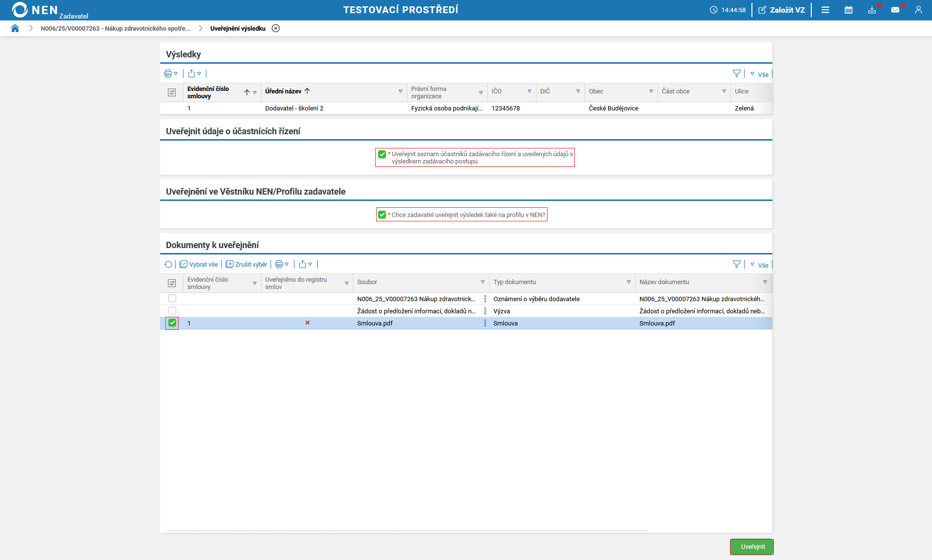This screenshot has height=560, width=932.
Task: Refresh the documents list
Action: 168,264
